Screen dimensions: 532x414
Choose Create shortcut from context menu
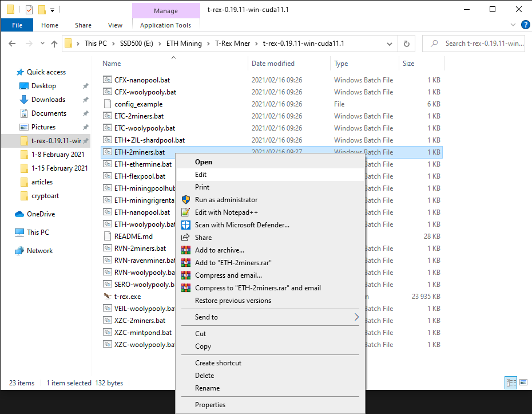click(270, 362)
